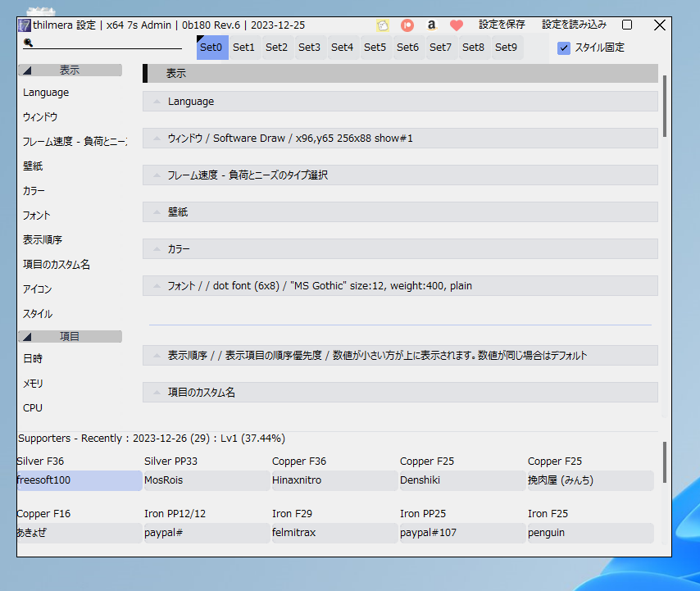Switch to the Set5 tab
The height and width of the screenshot is (591, 700).
[375, 48]
